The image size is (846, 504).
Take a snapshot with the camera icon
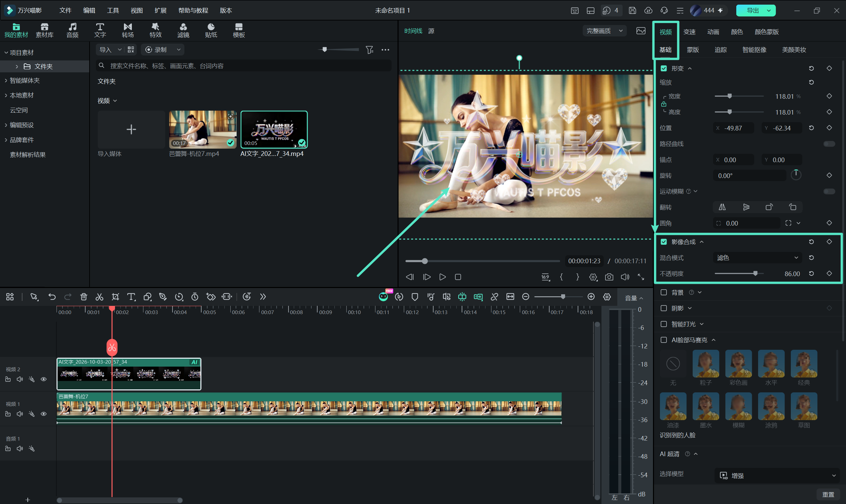[609, 277]
